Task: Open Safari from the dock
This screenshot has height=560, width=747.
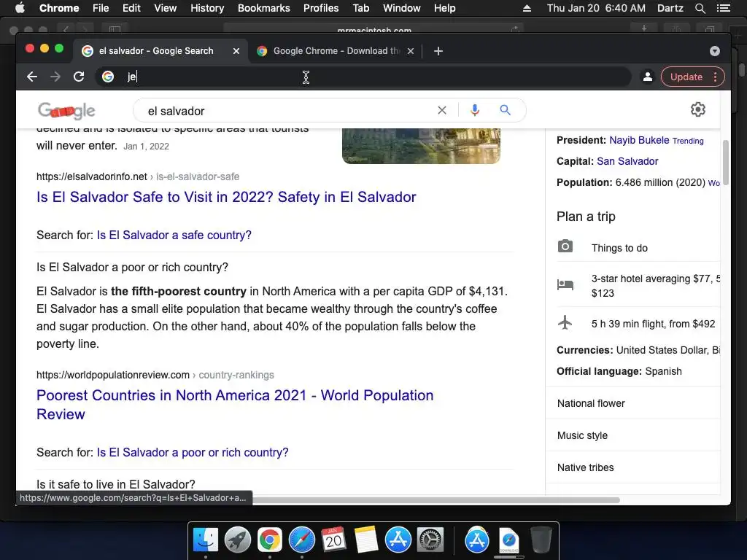Action: [301, 540]
